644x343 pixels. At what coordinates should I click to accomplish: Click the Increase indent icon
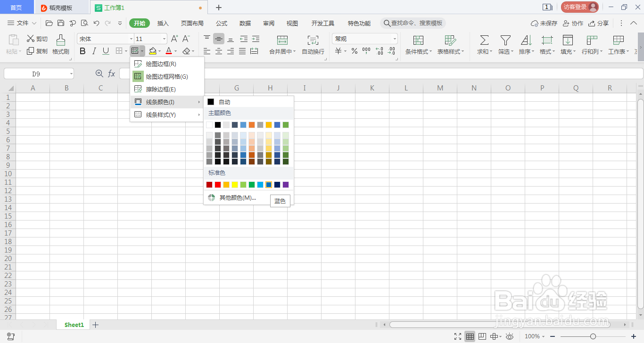tap(256, 39)
